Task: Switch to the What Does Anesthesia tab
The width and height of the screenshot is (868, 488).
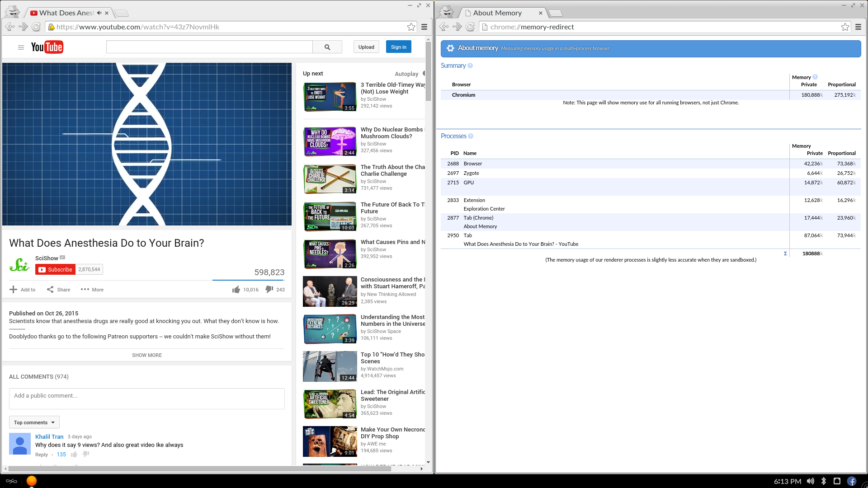Action: tap(67, 13)
